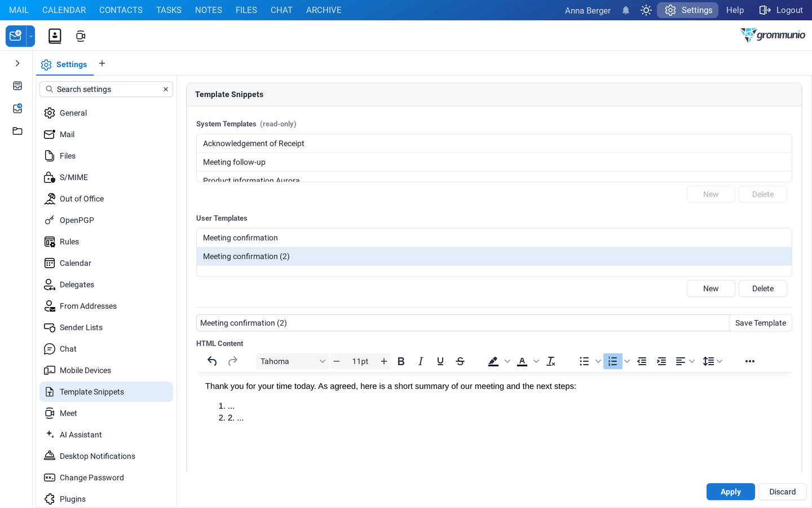Click the video meeting icon in toolbar

click(81, 36)
